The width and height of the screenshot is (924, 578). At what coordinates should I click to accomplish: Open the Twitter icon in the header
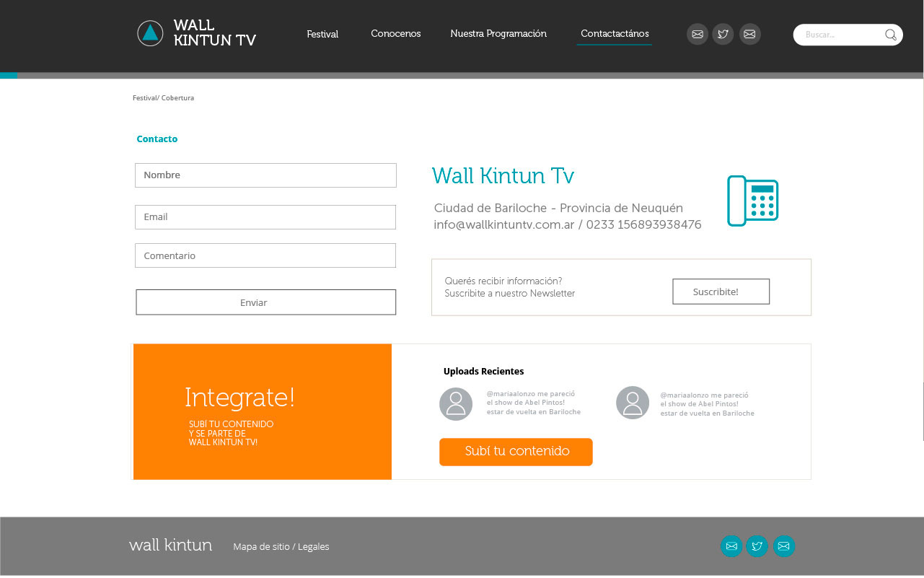point(723,34)
